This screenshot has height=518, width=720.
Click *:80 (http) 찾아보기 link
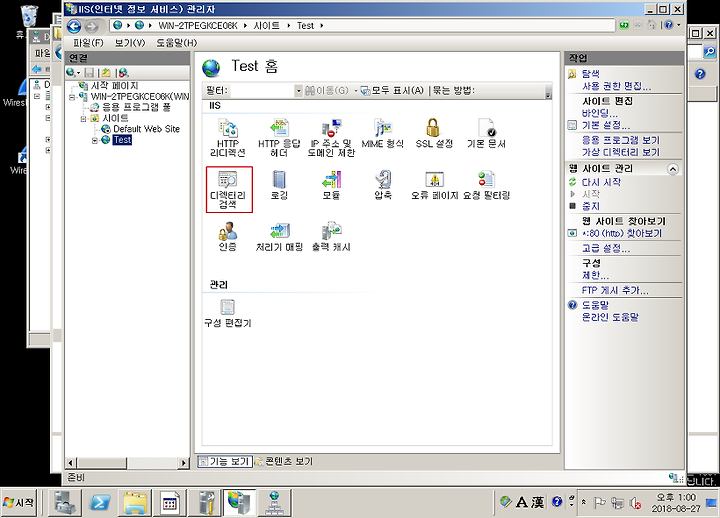[x=622, y=233]
